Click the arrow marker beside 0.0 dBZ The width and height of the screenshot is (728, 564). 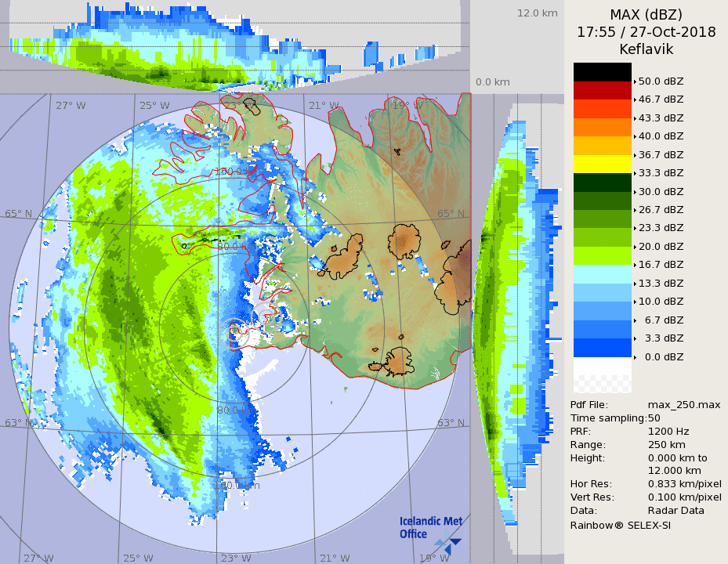635,357
